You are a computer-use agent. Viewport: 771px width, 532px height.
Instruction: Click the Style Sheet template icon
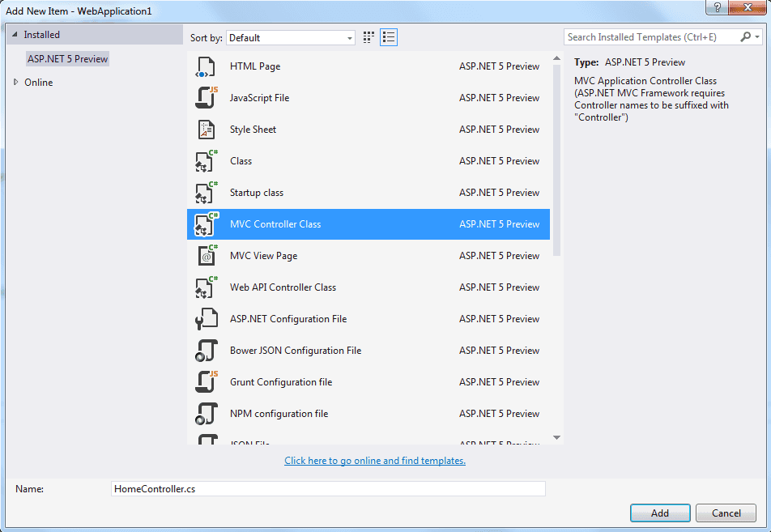click(x=207, y=130)
